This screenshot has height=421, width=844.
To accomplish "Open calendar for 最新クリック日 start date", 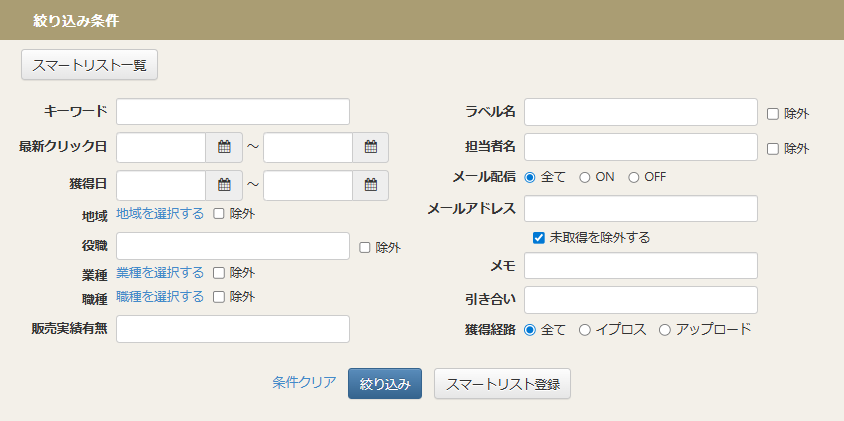I will [224, 147].
